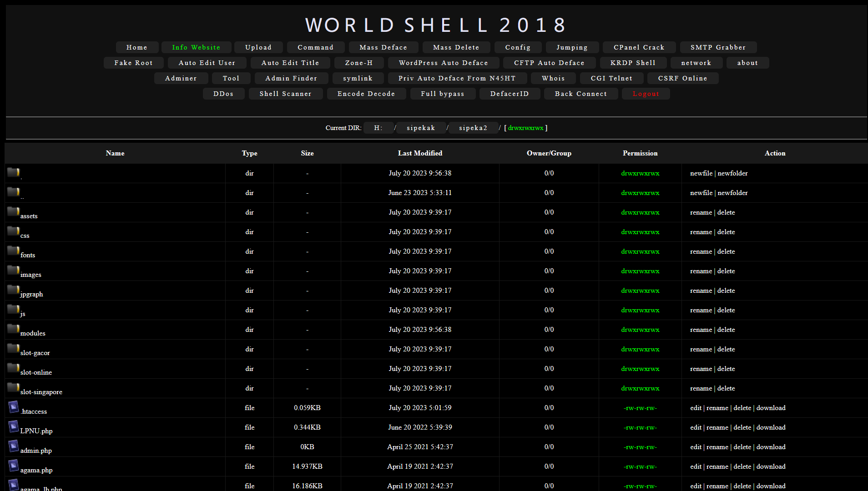Click rename in the css row

(x=701, y=232)
